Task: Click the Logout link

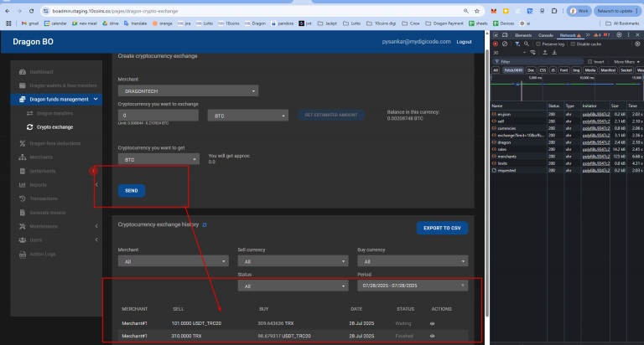Action: [x=464, y=42]
